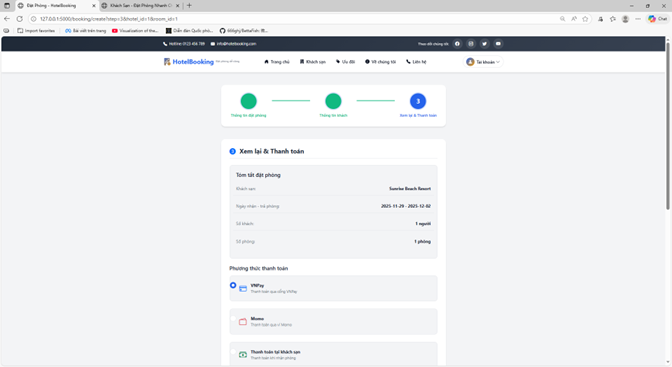672x367 pixels.
Task: Close the Đặt Phòng - HotelBooking tab
Action: (94, 6)
